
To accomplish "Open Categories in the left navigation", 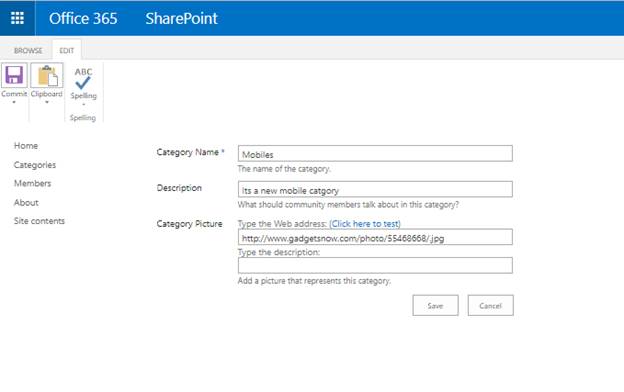I will pyautogui.click(x=35, y=165).
